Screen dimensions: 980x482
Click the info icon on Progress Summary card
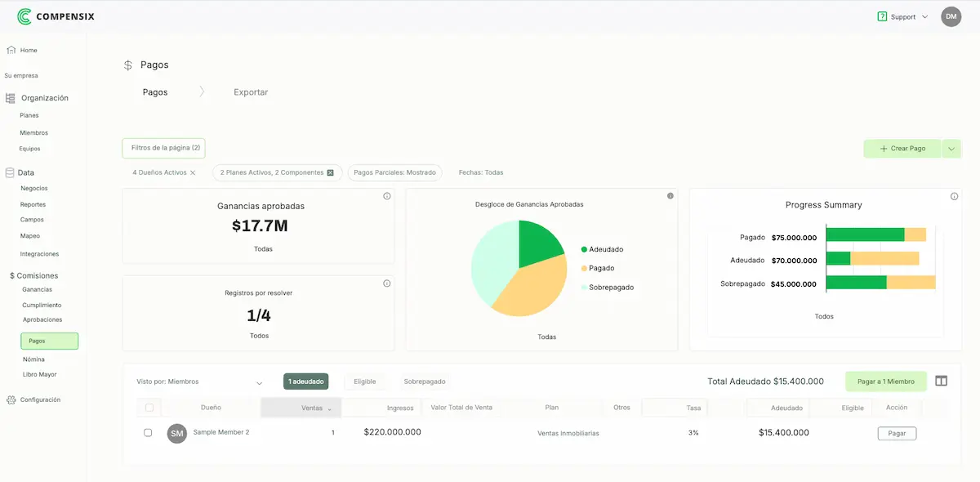coord(954,196)
